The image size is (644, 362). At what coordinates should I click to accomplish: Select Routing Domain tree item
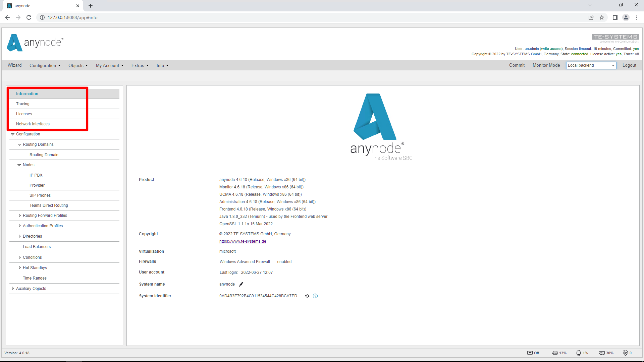click(44, 155)
